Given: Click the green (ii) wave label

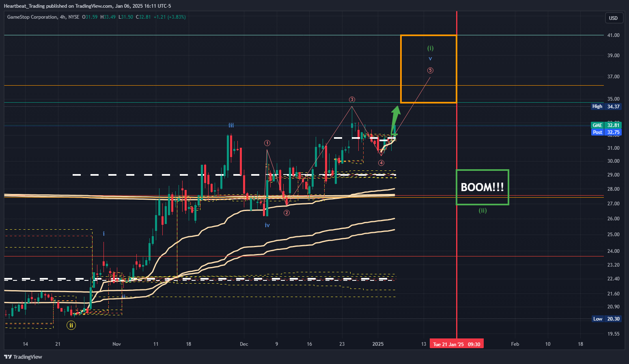Looking at the screenshot, I should click(x=483, y=210).
